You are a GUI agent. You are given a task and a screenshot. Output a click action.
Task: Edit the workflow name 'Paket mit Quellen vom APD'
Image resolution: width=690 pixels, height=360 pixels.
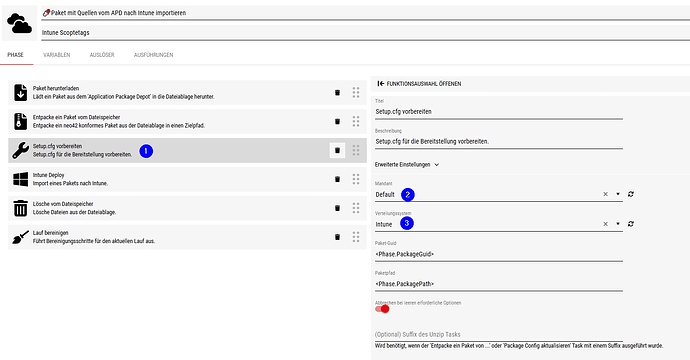click(365, 13)
